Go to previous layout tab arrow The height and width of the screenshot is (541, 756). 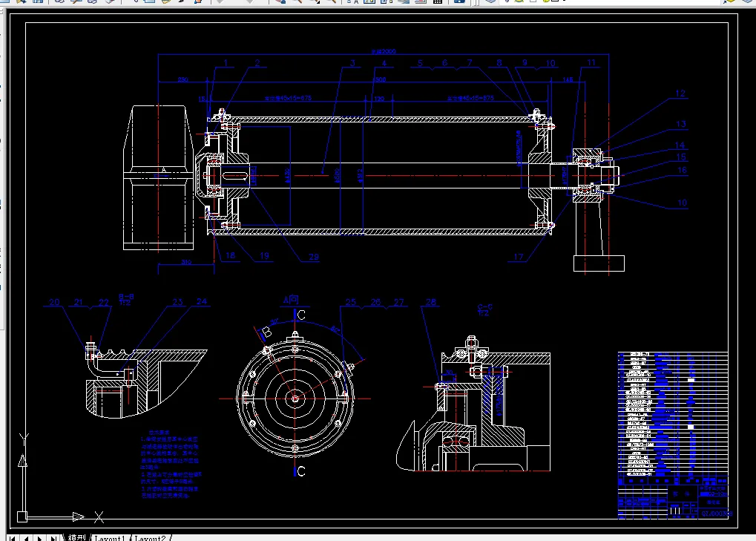27,537
